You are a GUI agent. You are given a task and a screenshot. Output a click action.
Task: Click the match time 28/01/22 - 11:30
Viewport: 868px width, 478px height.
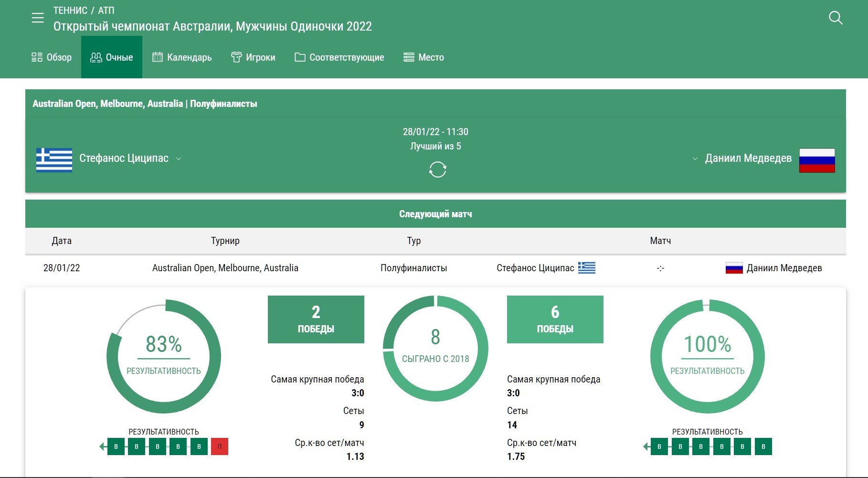click(435, 132)
